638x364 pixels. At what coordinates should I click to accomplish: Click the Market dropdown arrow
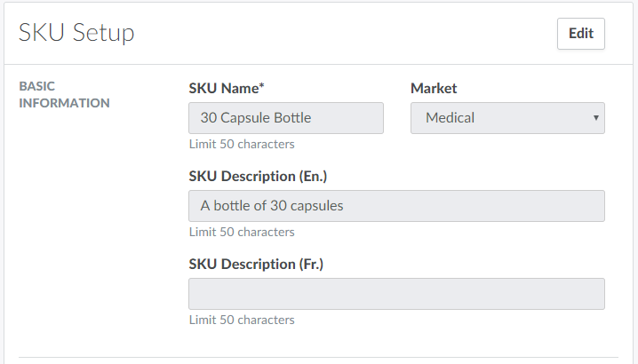[x=594, y=118]
